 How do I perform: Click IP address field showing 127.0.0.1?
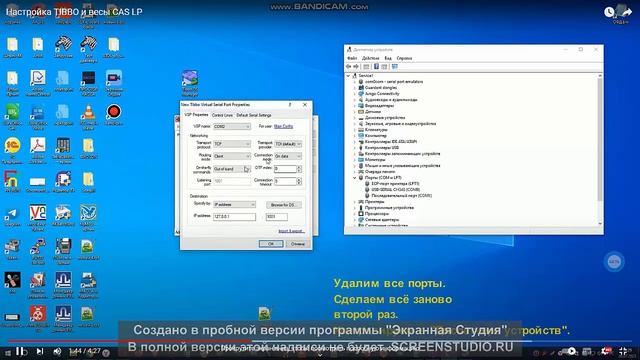[235, 217]
